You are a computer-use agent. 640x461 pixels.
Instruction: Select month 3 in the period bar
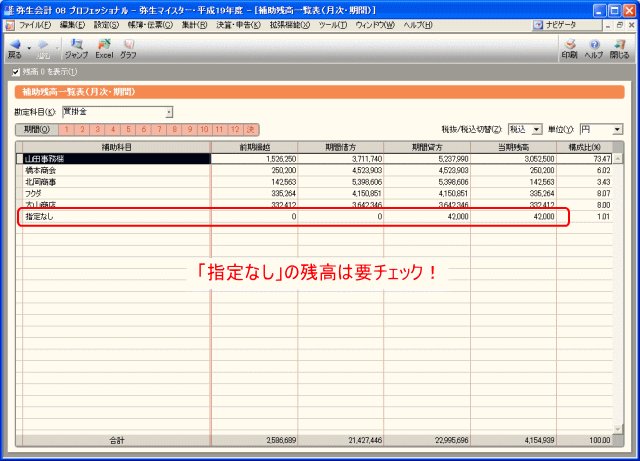coord(98,130)
